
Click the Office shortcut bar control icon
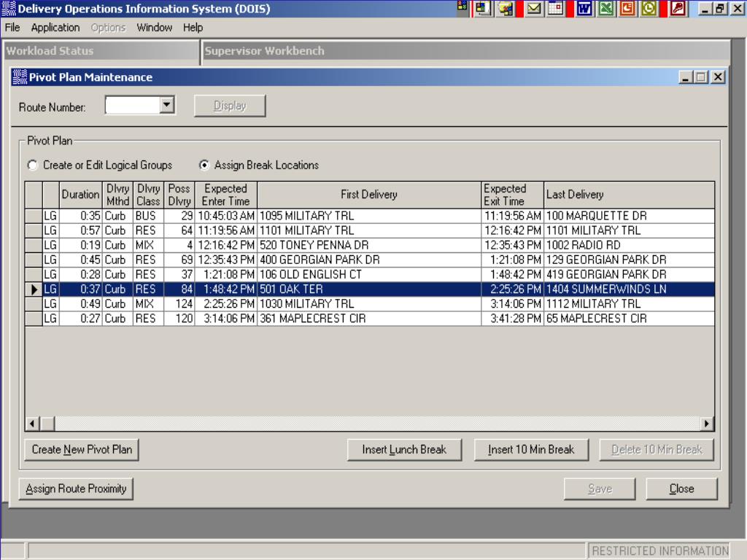tap(462, 6)
